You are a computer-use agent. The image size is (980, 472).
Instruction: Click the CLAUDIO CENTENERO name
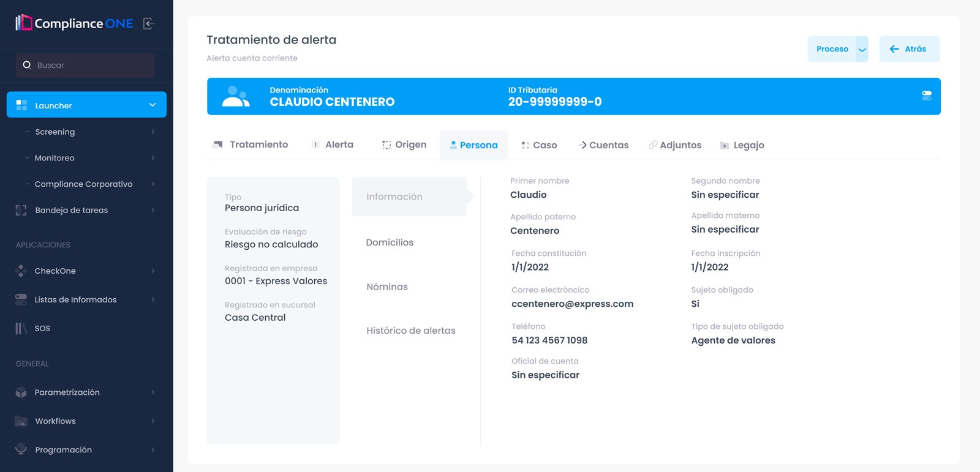[332, 102]
